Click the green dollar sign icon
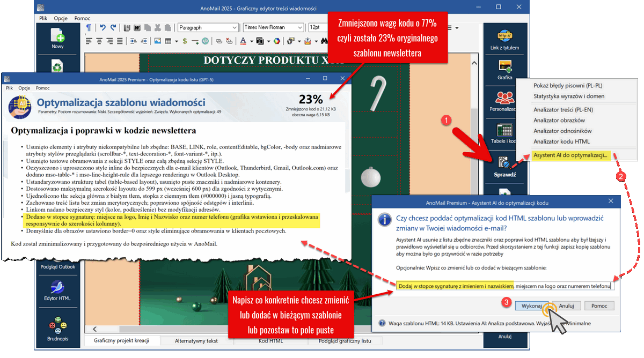644x358 pixels. pos(185,41)
